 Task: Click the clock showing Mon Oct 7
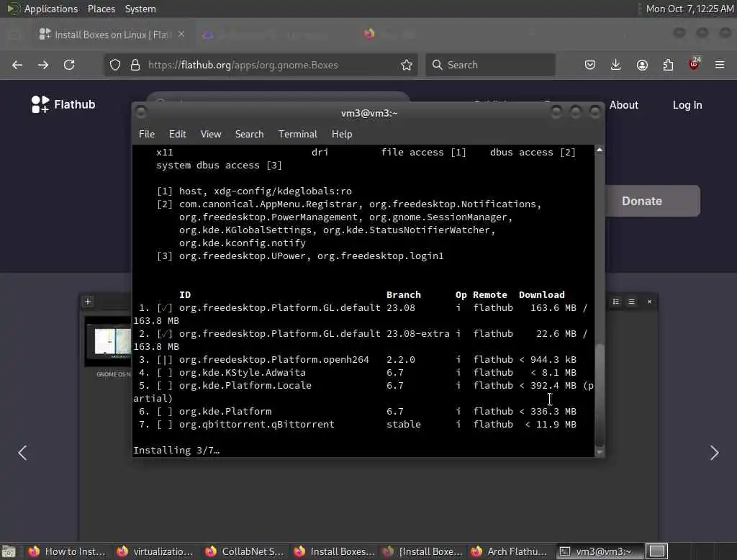pyautogui.click(x=689, y=9)
